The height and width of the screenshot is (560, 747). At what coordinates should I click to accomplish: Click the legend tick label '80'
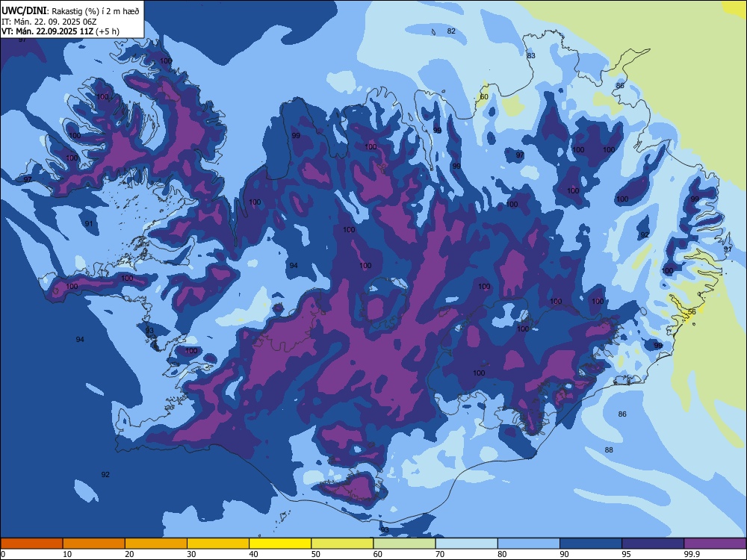tap(502, 554)
